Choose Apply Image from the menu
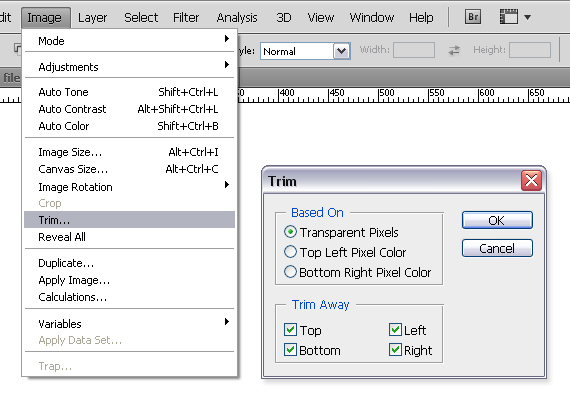The height and width of the screenshot is (397, 570). tap(129, 280)
